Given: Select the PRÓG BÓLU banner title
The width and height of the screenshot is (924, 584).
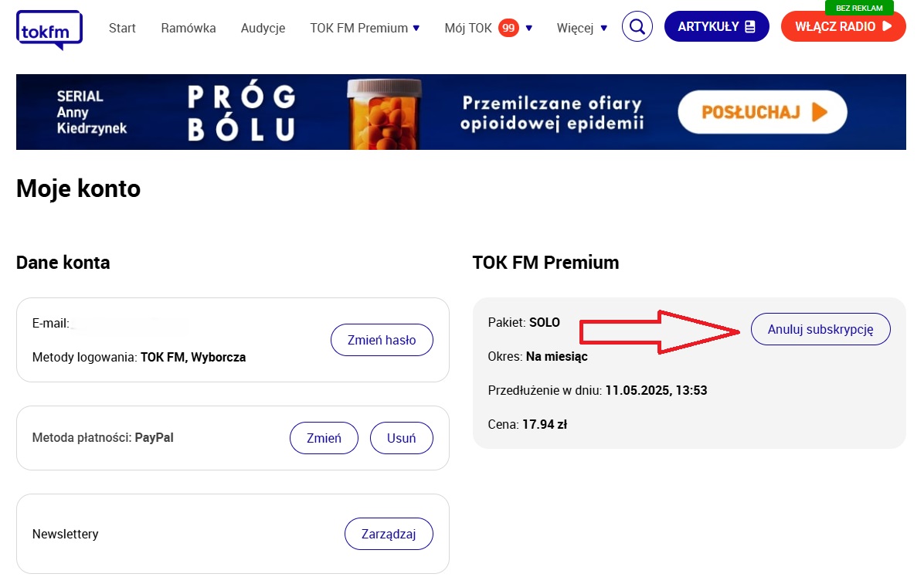Looking at the screenshot, I should (x=242, y=113).
